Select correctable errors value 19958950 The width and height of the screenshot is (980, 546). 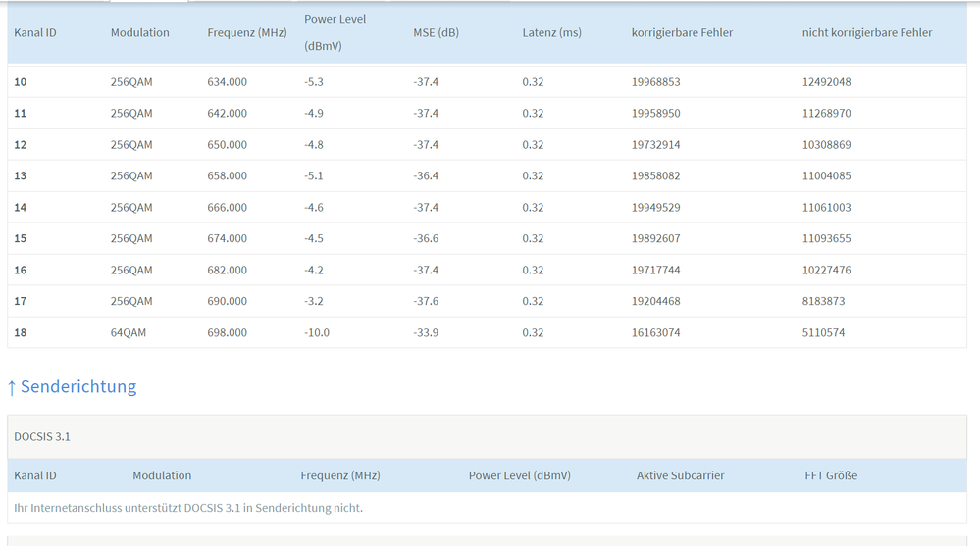(x=655, y=113)
